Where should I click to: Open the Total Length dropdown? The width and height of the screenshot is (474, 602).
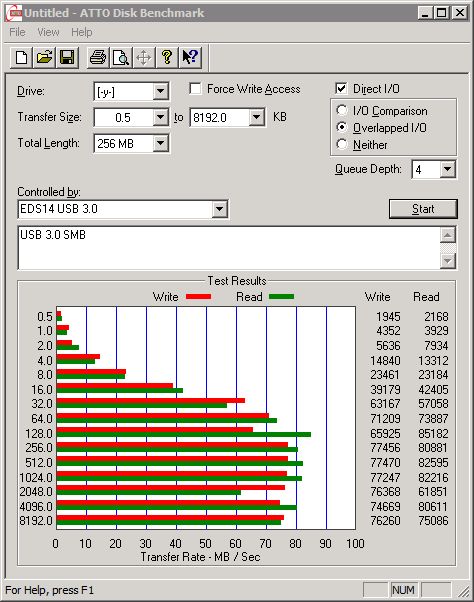(160, 144)
